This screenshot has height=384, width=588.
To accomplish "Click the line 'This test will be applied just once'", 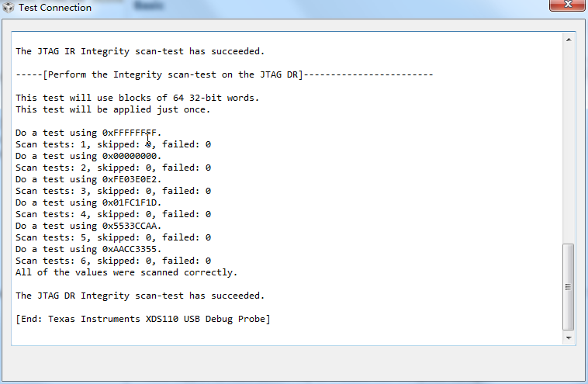I will pos(113,109).
